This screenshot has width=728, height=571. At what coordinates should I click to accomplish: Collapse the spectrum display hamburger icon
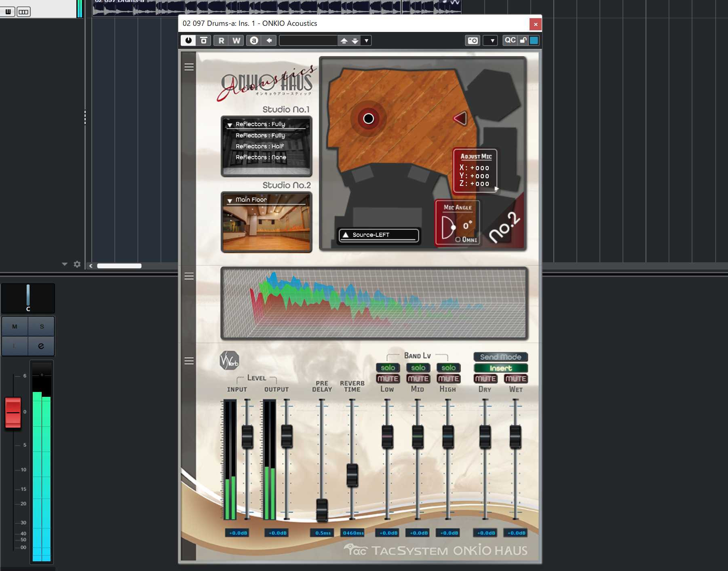point(189,276)
